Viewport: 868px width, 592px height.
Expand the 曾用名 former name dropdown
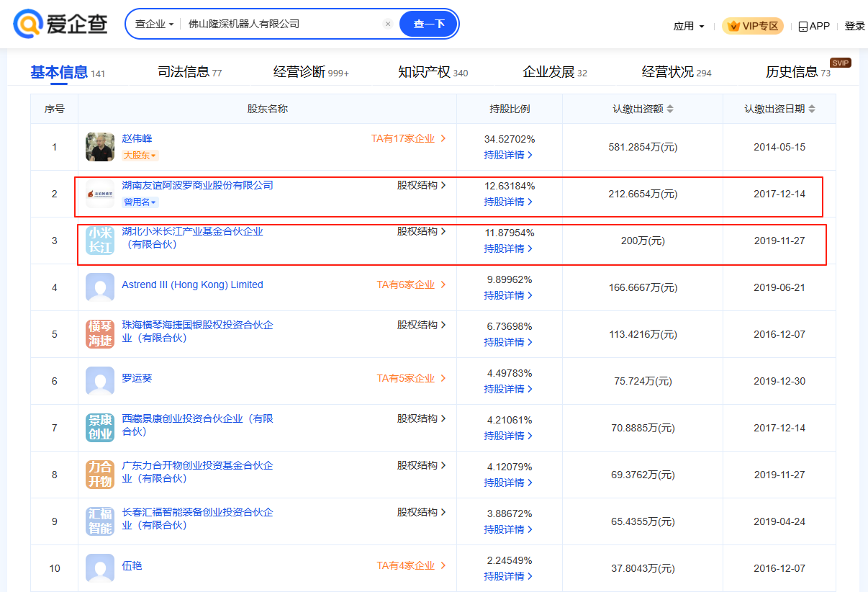[140, 202]
